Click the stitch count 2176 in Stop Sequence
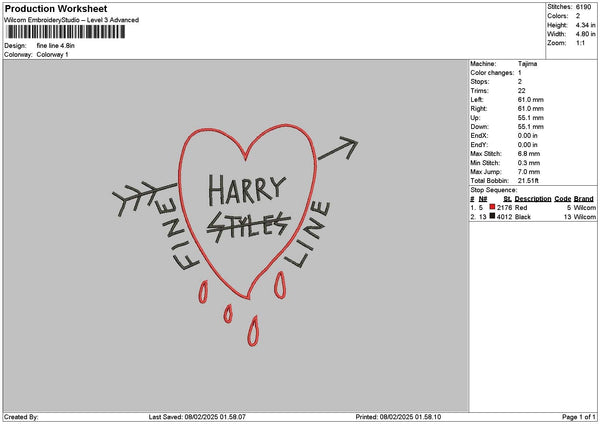Screen dimensions: 600x424 pyautogui.click(x=504, y=207)
